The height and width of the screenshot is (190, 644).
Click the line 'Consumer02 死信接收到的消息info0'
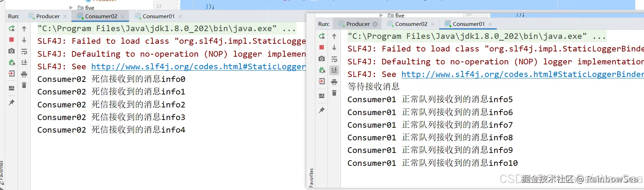click(x=111, y=79)
